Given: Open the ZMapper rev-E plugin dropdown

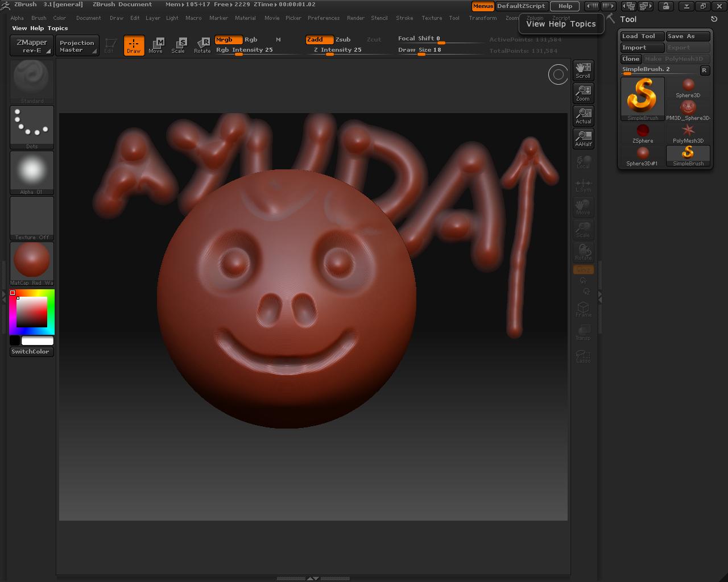Looking at the screenshot, I should 32,45.
